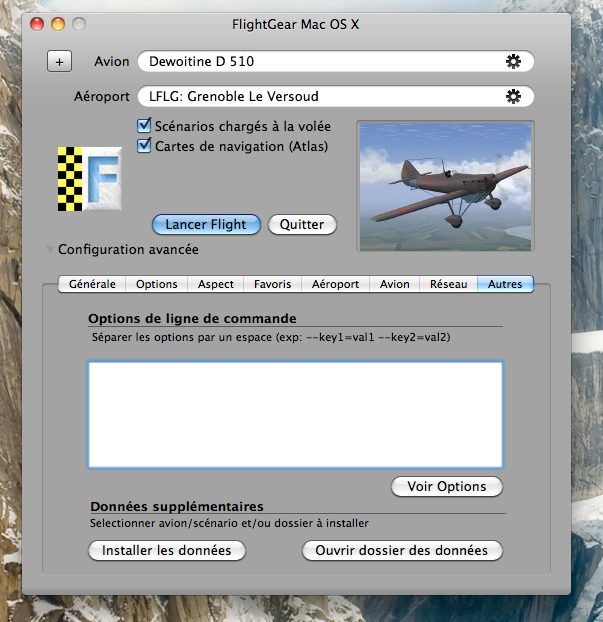The image size is (603, 622).
Task: Click in the command line options text area
Action: [295, 415]
